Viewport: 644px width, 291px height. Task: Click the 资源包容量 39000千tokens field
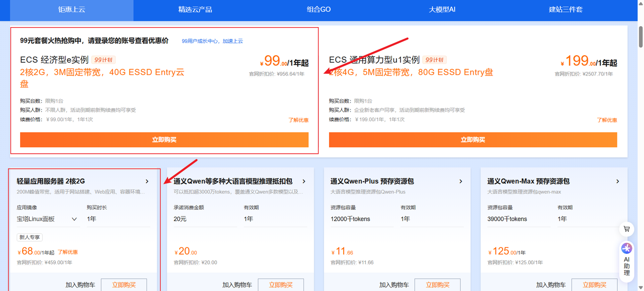click(x=519, y=219)
